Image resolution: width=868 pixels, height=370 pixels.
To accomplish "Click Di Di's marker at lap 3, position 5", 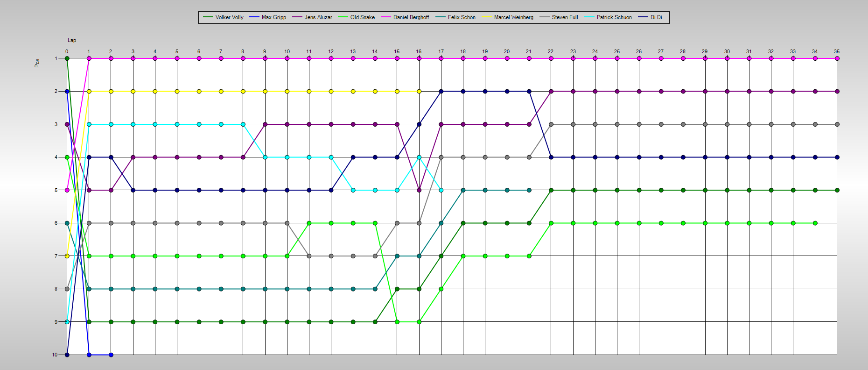I will pos(133,190).
